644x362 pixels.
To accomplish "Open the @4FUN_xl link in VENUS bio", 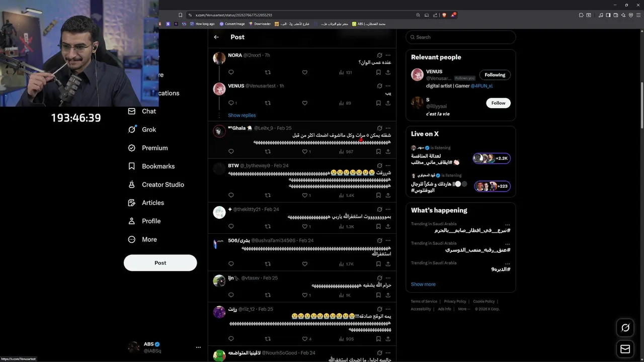I will coord(481,86).
